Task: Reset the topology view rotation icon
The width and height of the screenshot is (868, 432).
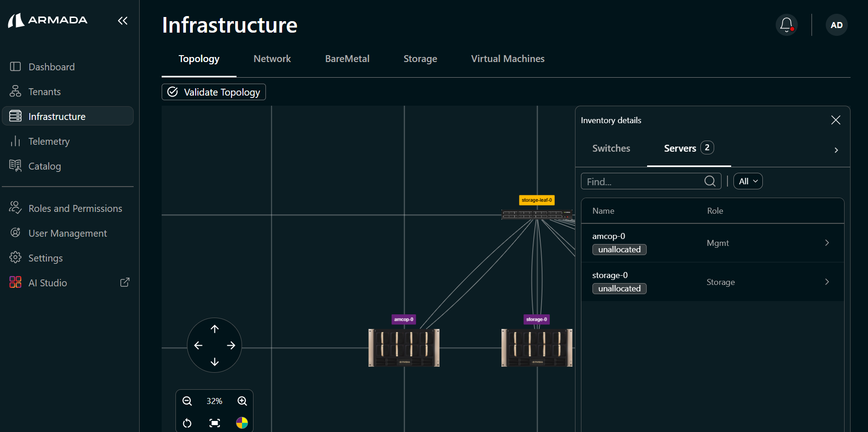Action: tap(187, 423)
